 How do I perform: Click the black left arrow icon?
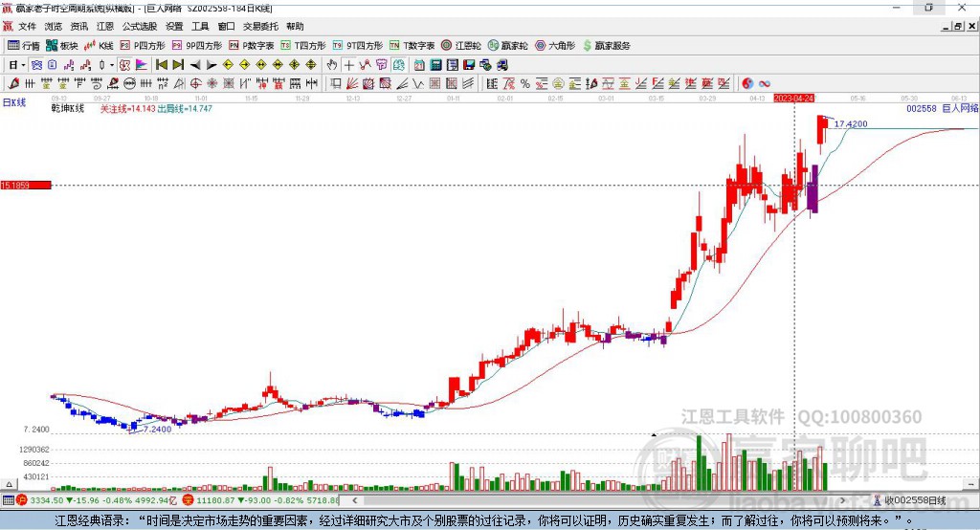coord(195,65)
